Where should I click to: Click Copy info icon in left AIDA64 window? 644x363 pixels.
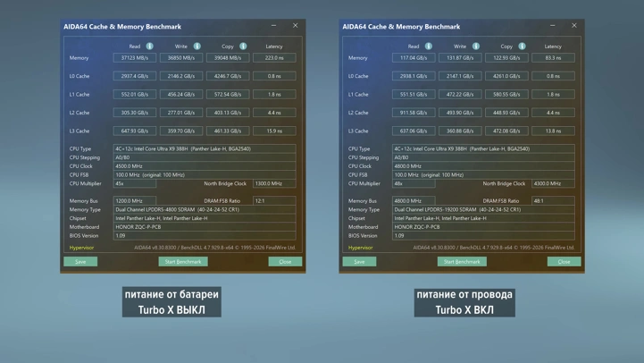click(243, 46)
